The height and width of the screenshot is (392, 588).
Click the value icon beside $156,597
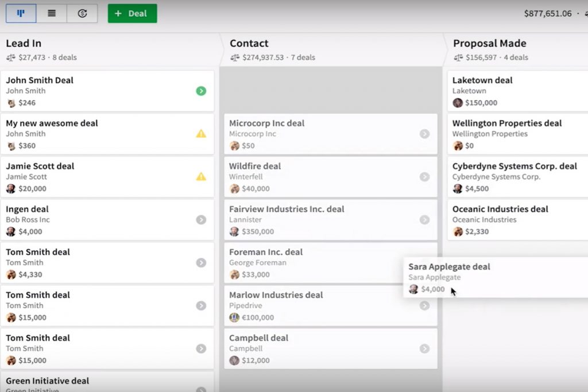(458, 57)
